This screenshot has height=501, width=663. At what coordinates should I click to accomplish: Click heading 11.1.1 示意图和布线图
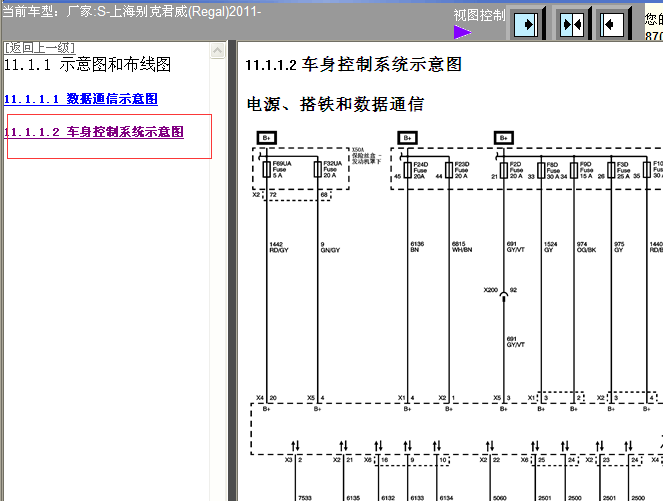[88, 65]
